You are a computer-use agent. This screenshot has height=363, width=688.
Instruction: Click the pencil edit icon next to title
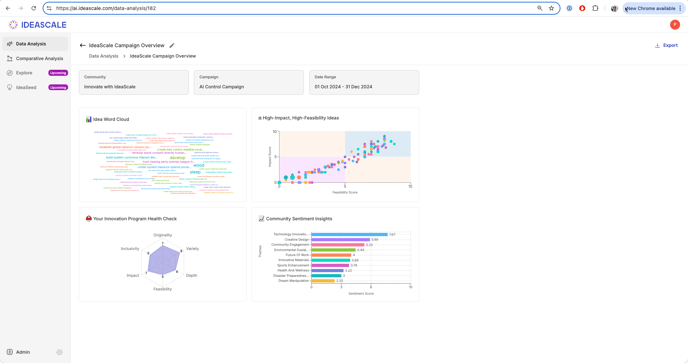coord(172,45)
